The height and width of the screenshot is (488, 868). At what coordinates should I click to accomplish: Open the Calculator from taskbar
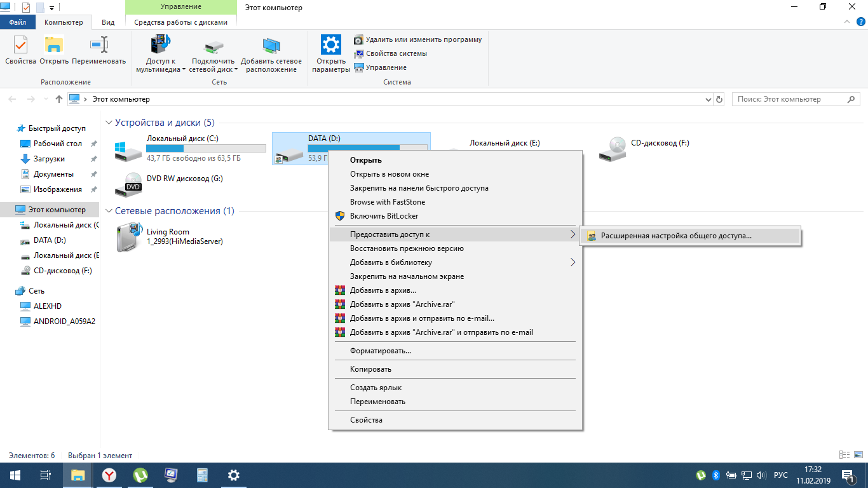[203, 475]
